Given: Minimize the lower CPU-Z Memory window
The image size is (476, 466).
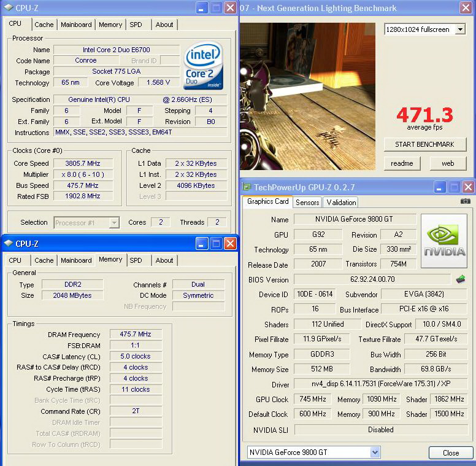Looking at the screenshot, I should (x=201, y=243).
